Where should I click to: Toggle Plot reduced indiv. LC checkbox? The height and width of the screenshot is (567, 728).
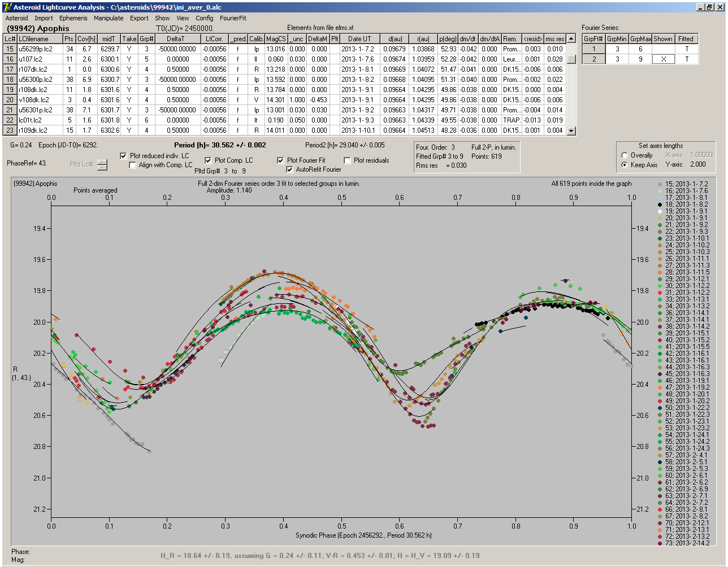(124, 156)
